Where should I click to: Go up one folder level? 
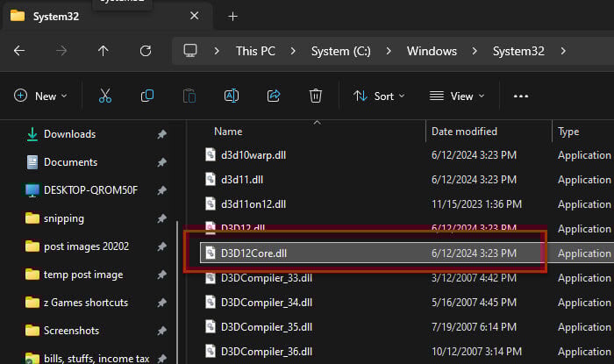104,51
